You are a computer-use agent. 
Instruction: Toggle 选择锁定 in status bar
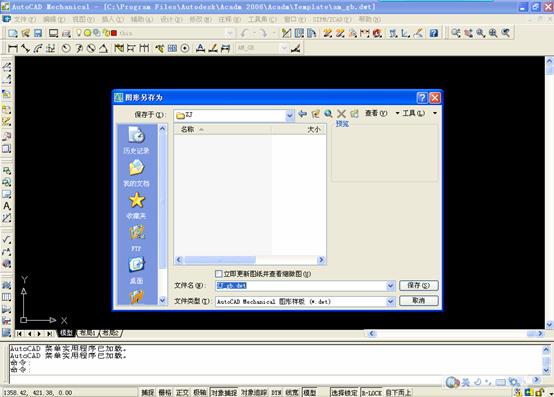(x=344, y=392)
